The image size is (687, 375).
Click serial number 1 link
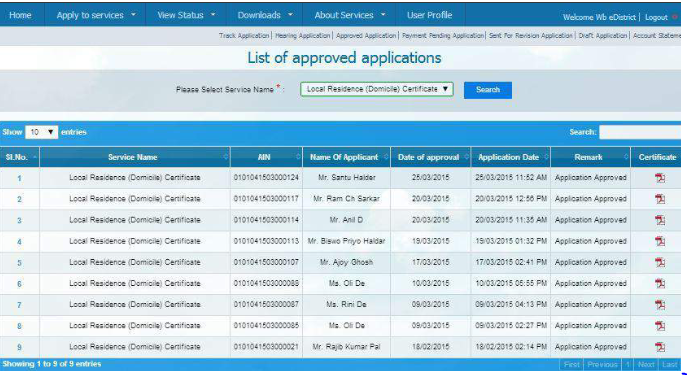pos(19,178)
